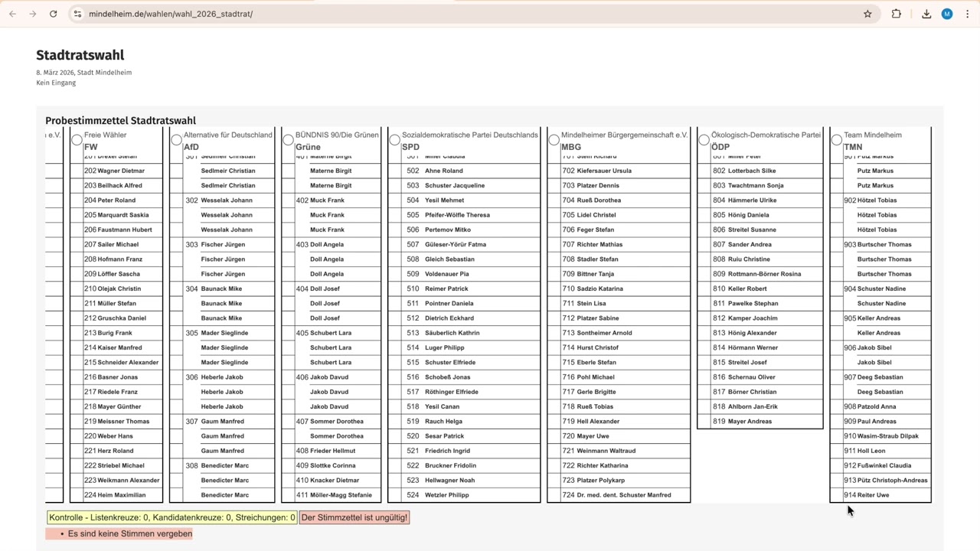Open the profile avatar M

pyautogui.click(x=947, y=14)
